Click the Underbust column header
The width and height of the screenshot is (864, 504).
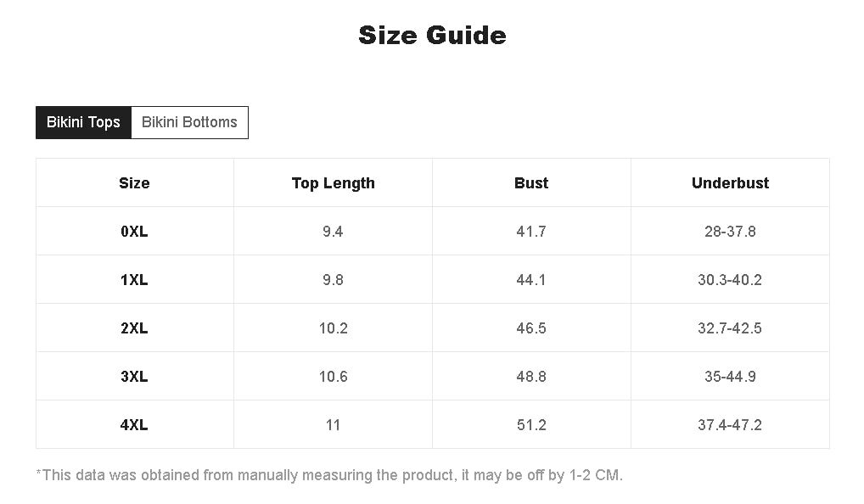pyautogui.click(x=730, y=183)
